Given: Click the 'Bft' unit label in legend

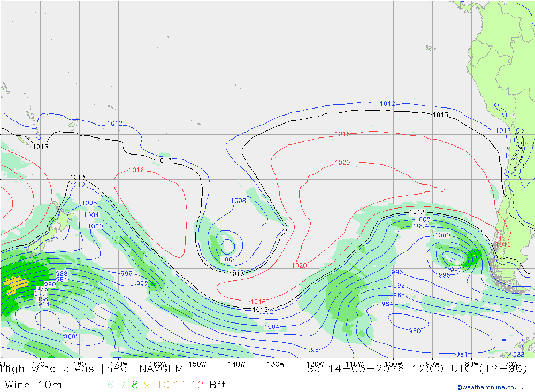Looking at the screenshot, I should pyautogui.click(x=218, y=385).
